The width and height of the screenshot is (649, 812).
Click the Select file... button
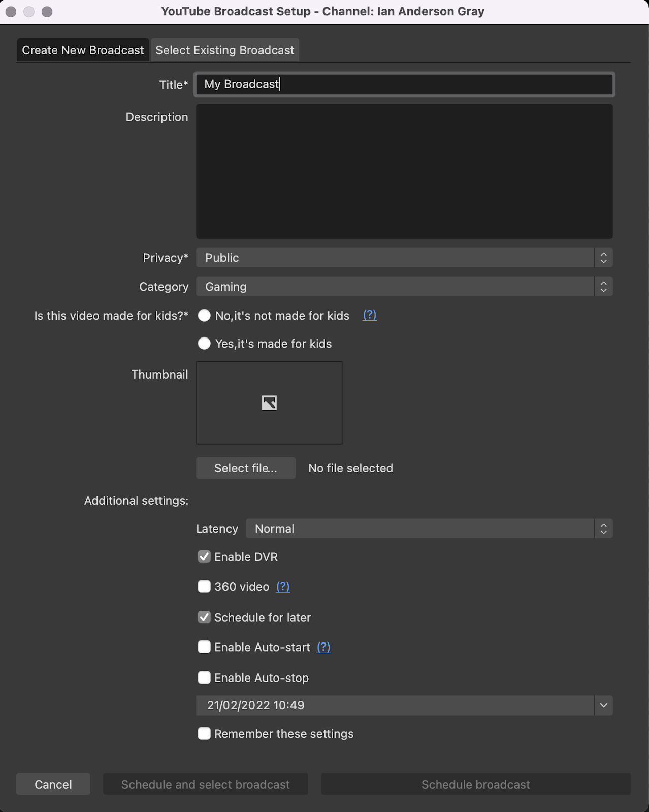tap(246, 468)
